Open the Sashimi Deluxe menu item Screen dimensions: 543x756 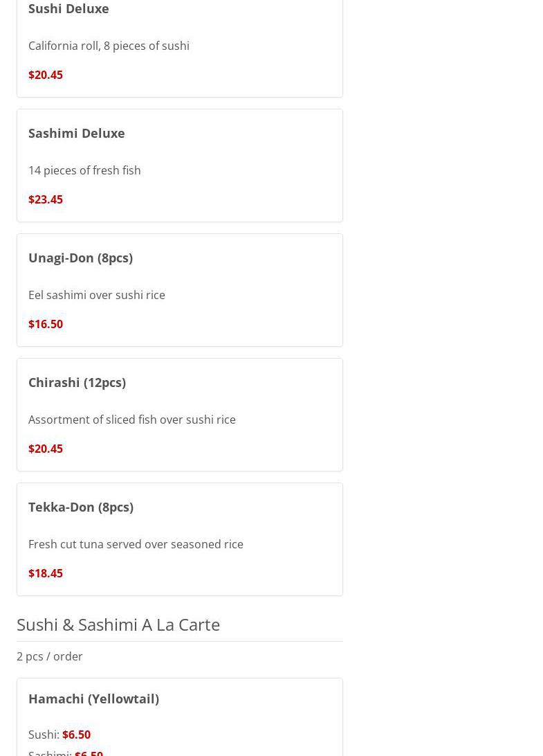click(x=77, y=133)
